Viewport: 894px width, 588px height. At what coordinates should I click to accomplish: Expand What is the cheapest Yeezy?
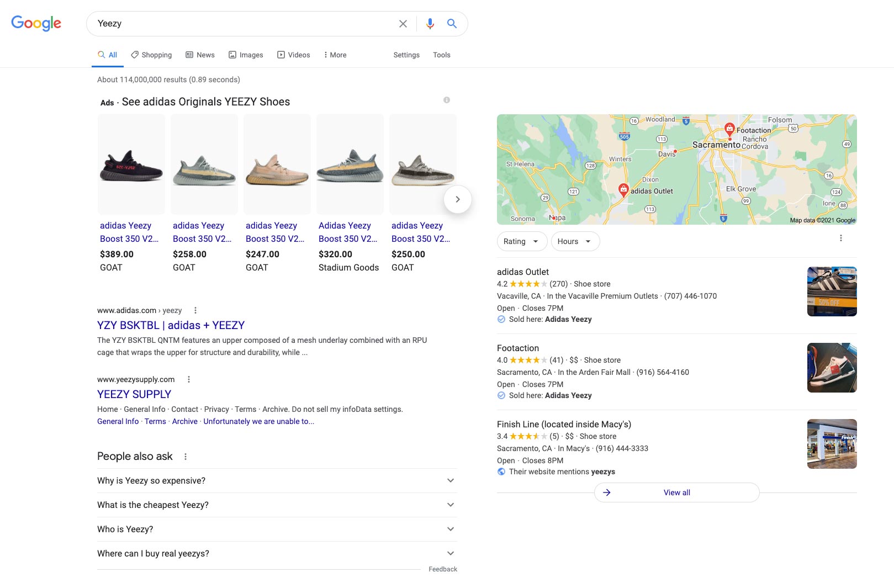[x=277, y=505]
